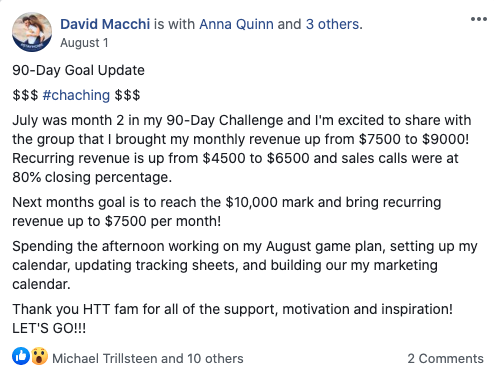Click the '80% closing percentage.' text line

click(x=92, y=177)
